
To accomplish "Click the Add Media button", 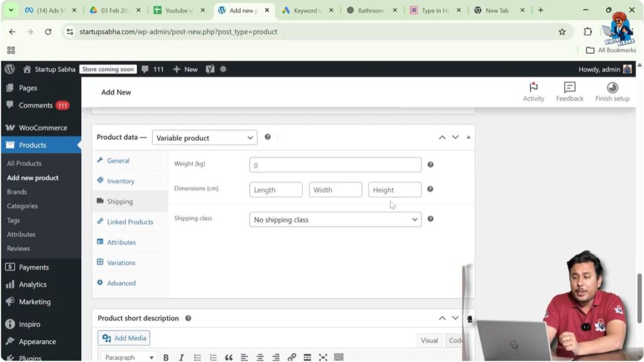I will 123,337.
